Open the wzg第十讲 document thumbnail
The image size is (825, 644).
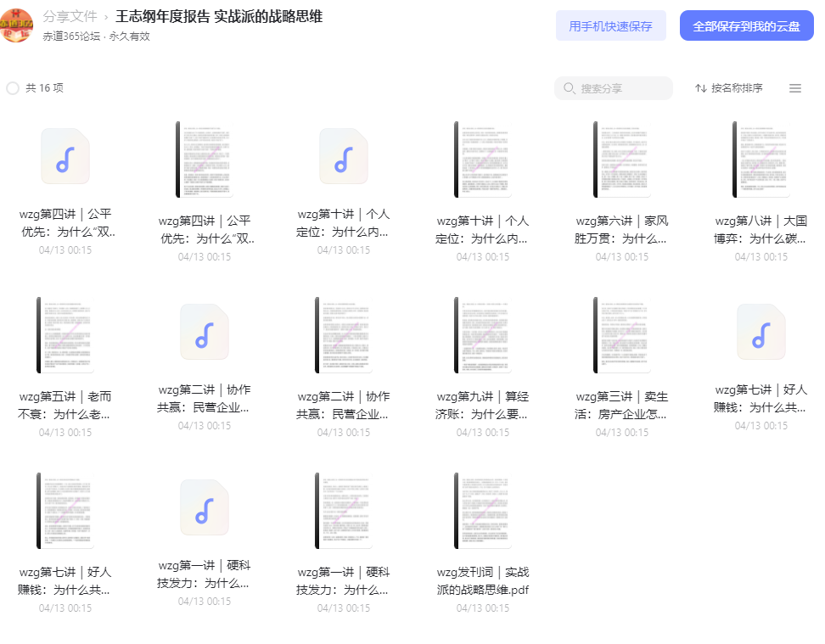coord(483,160)
